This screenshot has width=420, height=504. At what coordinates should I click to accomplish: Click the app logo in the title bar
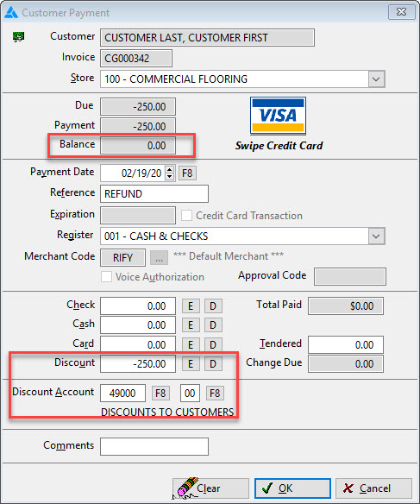coord(11,13)
